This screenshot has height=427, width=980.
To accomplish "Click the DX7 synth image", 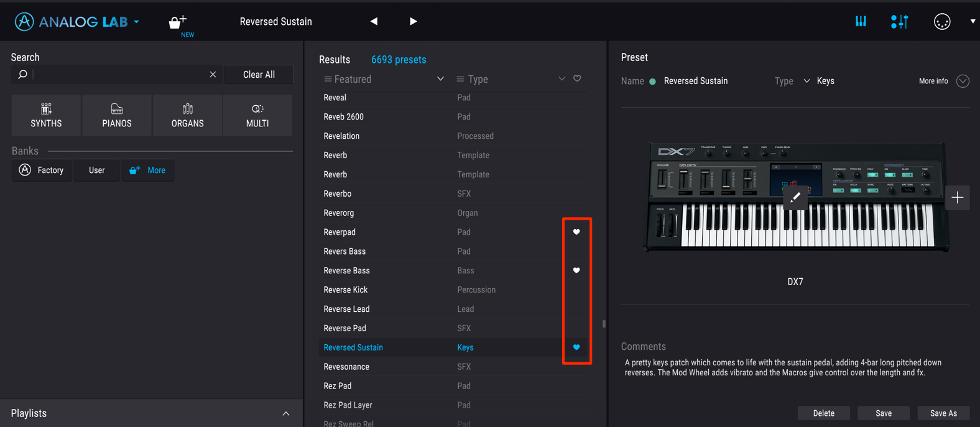I will coord(795,197).
